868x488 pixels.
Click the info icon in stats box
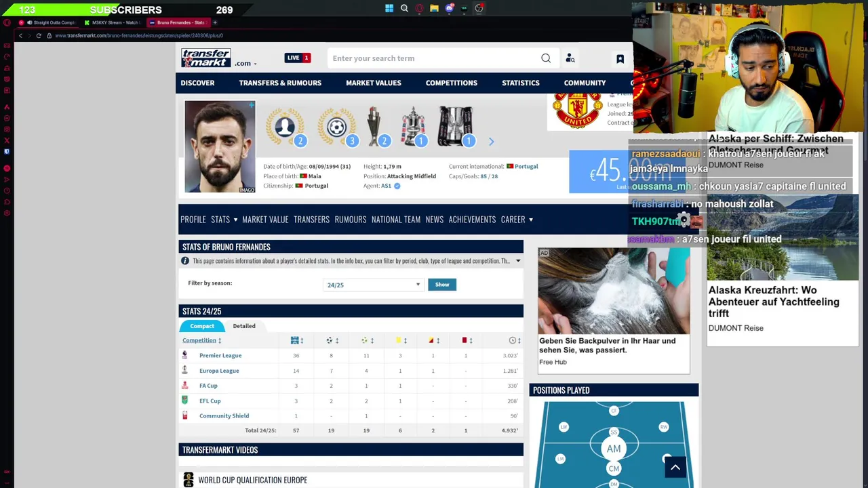185,261
